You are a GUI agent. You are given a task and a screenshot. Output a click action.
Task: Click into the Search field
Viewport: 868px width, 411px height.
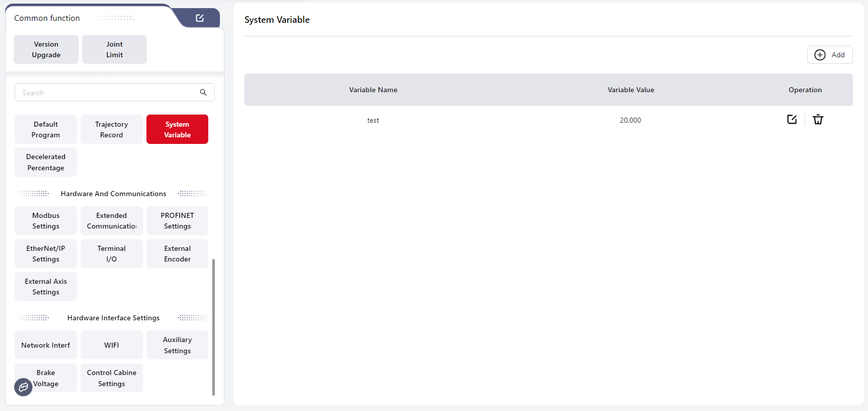[x=106, y=92]
